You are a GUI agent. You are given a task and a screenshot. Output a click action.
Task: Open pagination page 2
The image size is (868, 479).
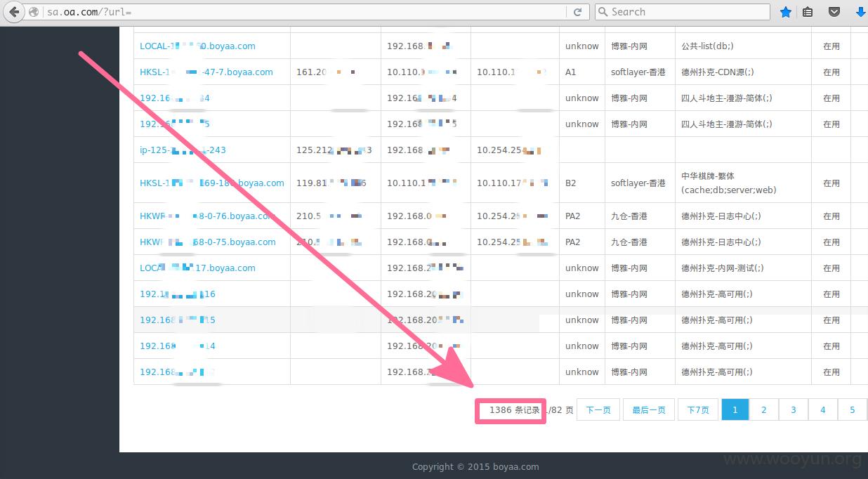click(764, 410)
